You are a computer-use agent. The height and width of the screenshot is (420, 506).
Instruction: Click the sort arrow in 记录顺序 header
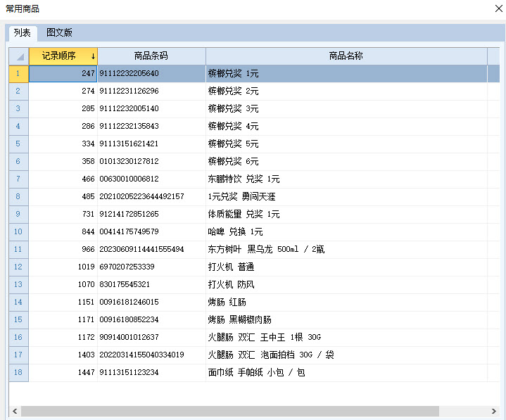(x=93, y=56)
